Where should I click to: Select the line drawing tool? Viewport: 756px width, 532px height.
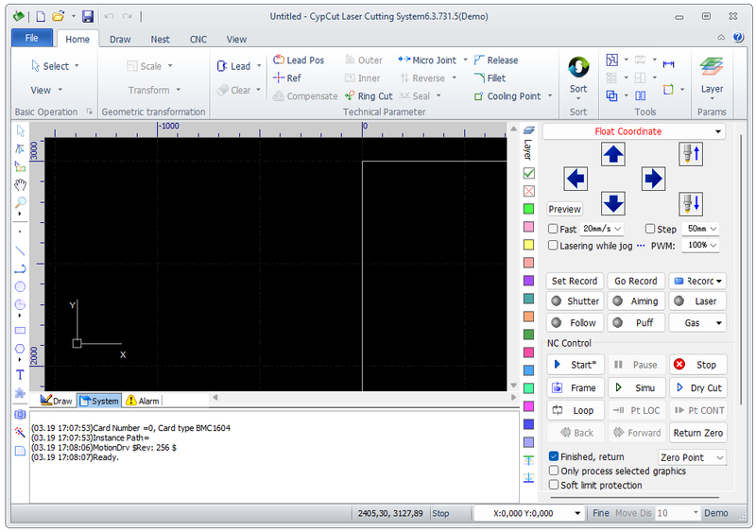[20, 250]
